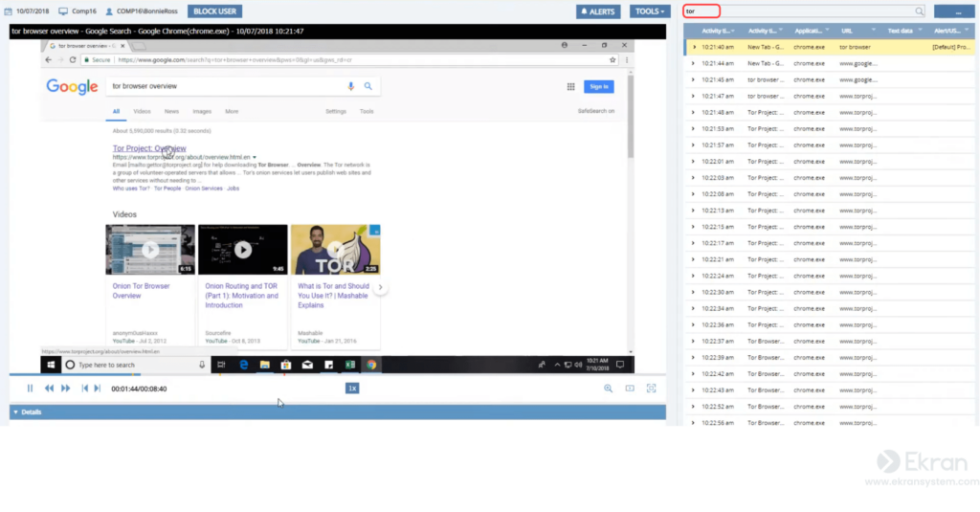Open the Google apps grid icon
The image size is (980, 512).
[x=570, y=87]
